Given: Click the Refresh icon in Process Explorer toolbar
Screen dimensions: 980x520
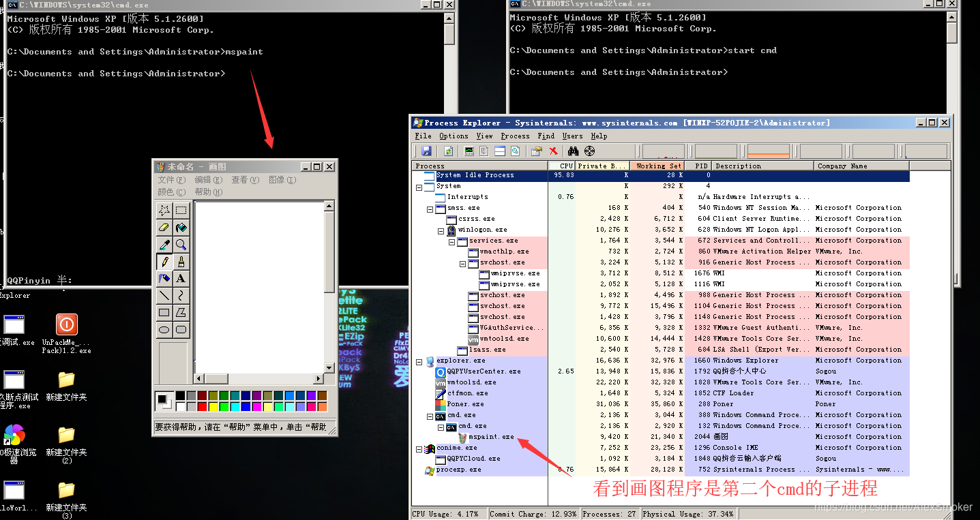Looking at the screenshot, I should pyautogui.click(x=449, y=151).
